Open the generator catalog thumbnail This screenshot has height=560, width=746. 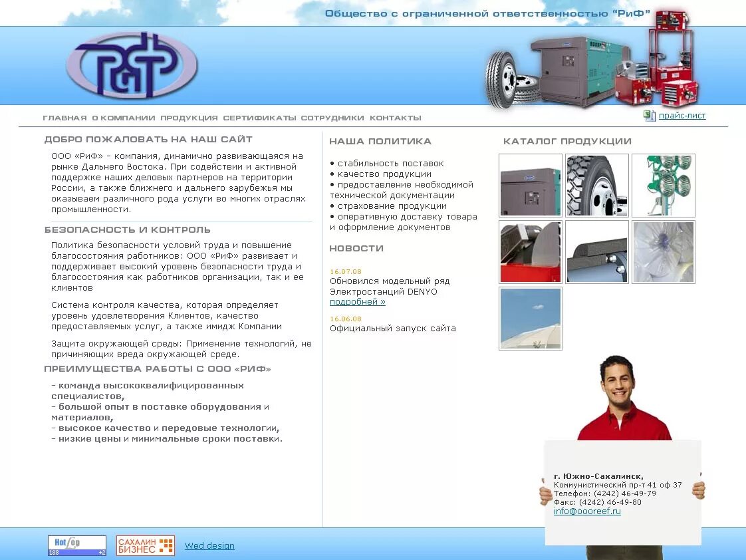(531, 186)
